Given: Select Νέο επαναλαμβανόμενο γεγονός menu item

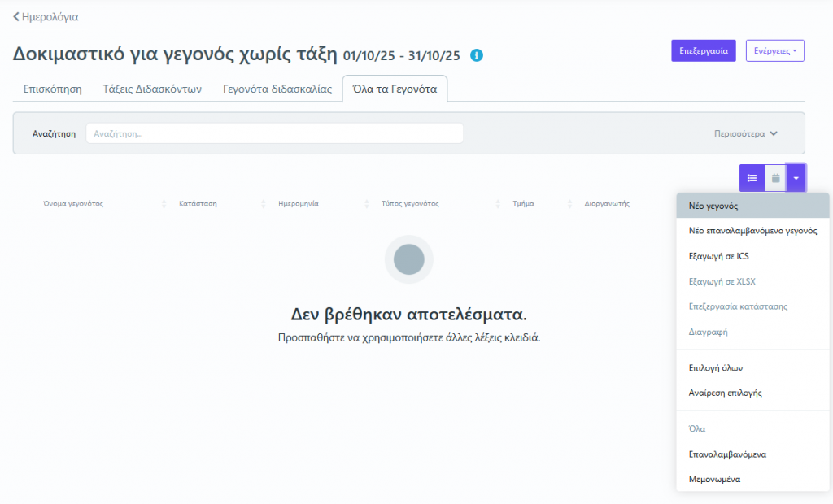Looking at the screenshot, I should tap(752, 231).
